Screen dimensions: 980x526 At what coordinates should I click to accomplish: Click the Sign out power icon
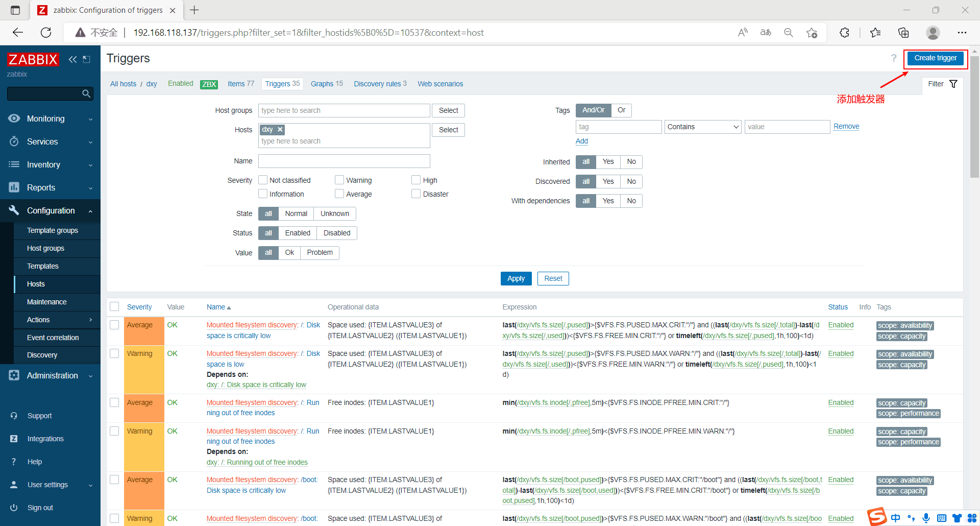[x=14, y=508]
